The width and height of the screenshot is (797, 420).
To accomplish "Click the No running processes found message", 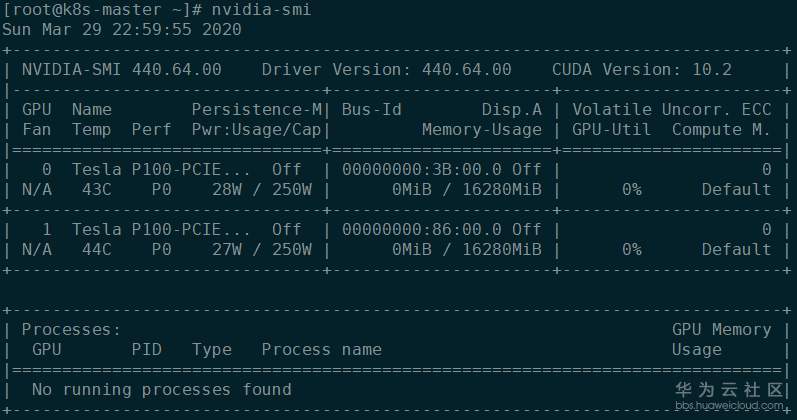I will 161,389.
